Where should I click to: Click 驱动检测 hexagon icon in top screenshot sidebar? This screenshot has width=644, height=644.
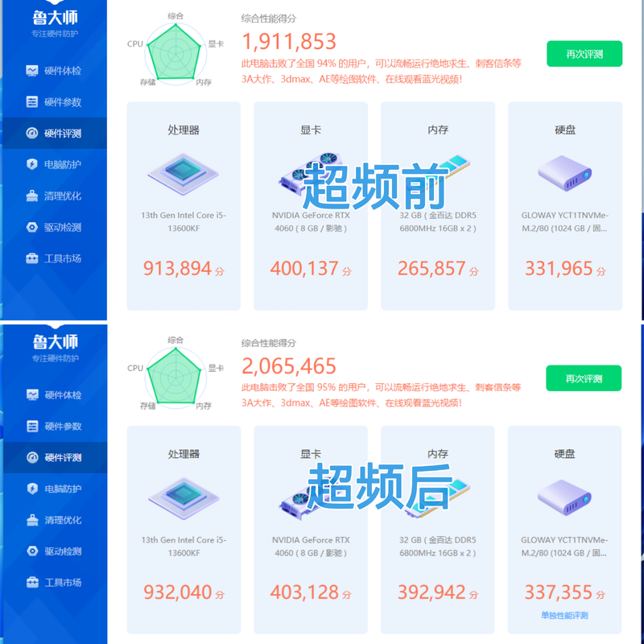[31, 227]
